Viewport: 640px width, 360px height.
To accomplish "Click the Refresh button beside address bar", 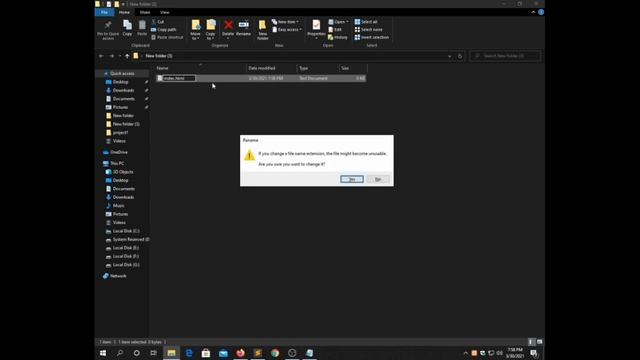I will 460,56.
